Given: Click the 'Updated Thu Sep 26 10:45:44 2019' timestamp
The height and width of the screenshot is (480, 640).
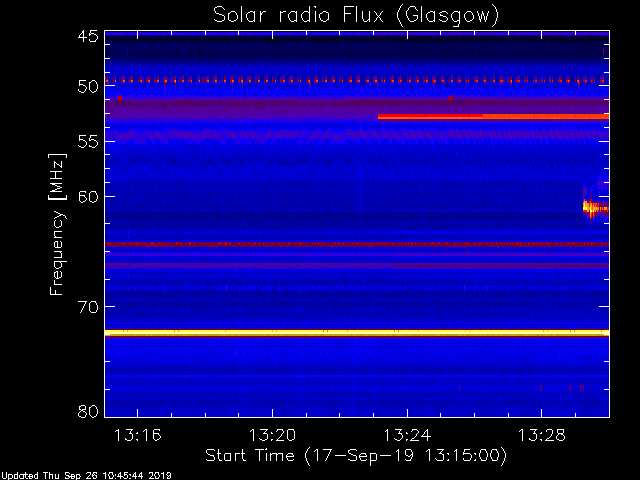Looking at the screenshot, I should point(86,476).
